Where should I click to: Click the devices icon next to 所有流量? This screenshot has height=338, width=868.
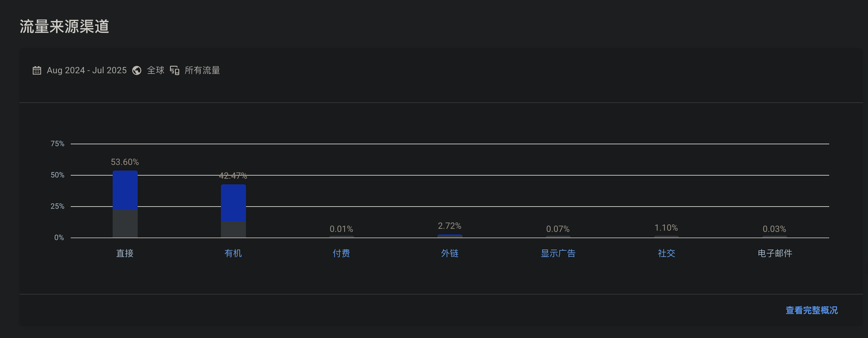(175, 70)
